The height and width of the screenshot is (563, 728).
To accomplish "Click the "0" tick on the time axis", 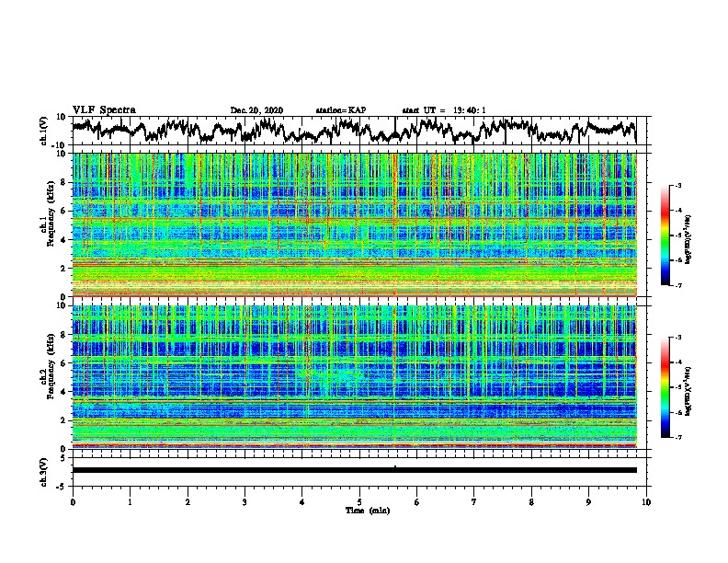I will tap(73, 502).
